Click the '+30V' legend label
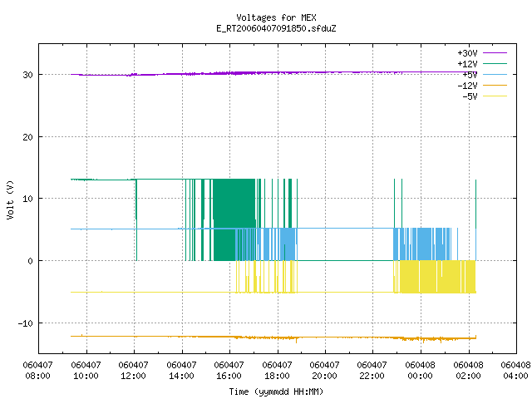The image size is (532, 399). point(467,53)
